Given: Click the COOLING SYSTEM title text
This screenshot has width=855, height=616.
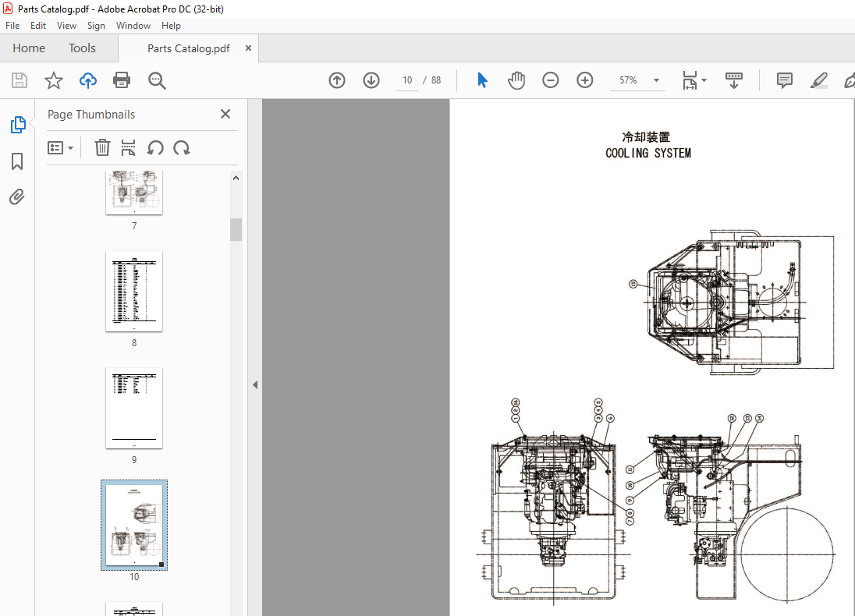Looking at the screenshot, I should pos(647,153).
